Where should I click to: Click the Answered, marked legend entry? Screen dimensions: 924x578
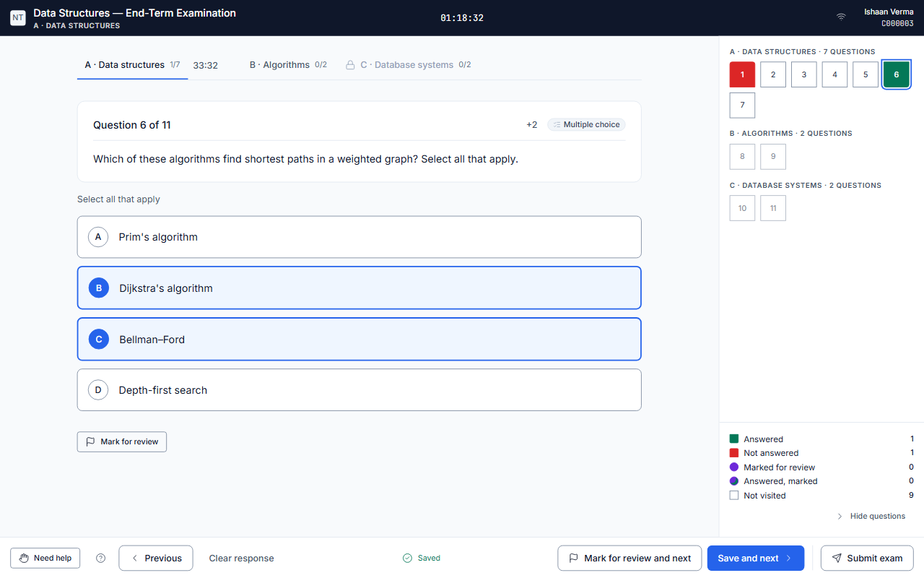pos(821,481)
